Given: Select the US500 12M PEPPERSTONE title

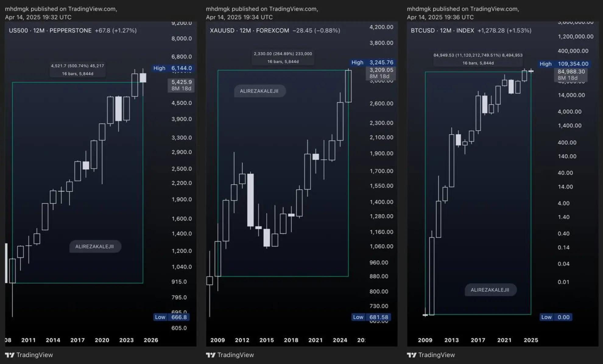Looking at the screenshot, I should [x=50, y=30].
